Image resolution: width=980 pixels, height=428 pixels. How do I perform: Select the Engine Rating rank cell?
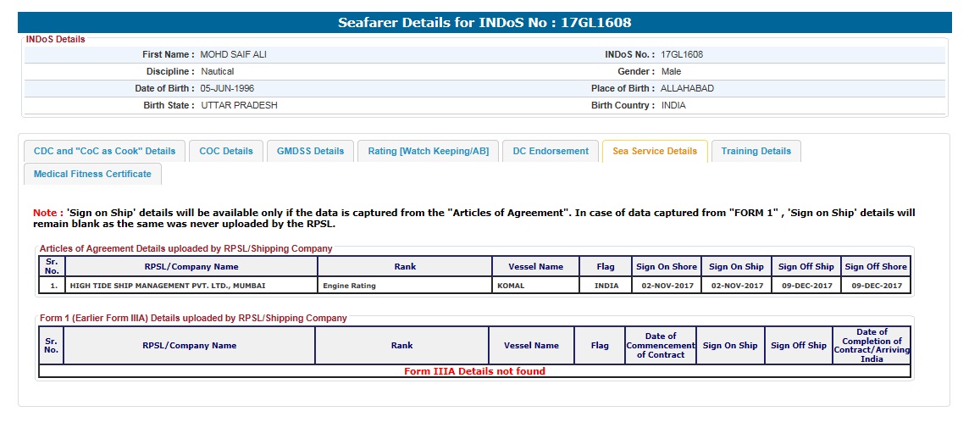349,286
